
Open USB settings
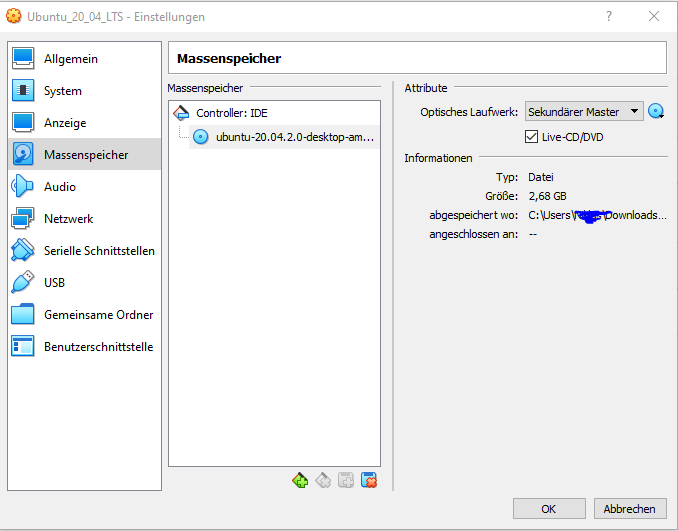(84, 282)
